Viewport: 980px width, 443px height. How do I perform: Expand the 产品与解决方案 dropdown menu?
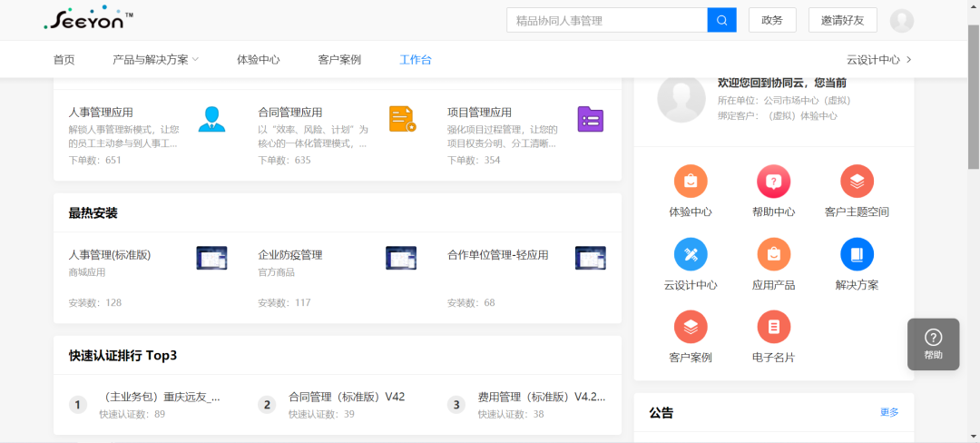click(156, 60)
